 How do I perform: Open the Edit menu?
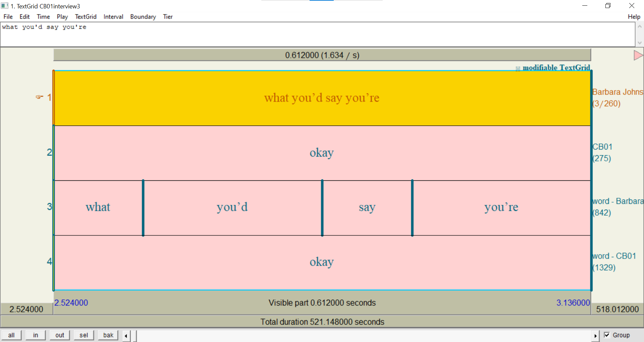24,17
